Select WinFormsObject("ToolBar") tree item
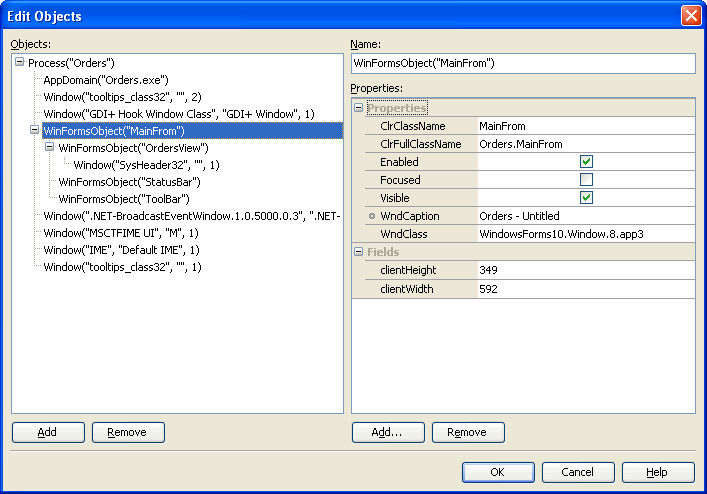 click(x=124, y=199)
